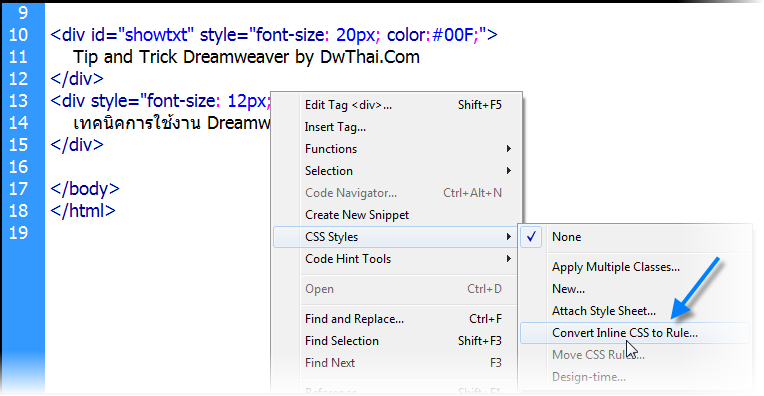764x396 pixels.
Task: Choose Create New Snippet
Action: [x=397, y=215]
